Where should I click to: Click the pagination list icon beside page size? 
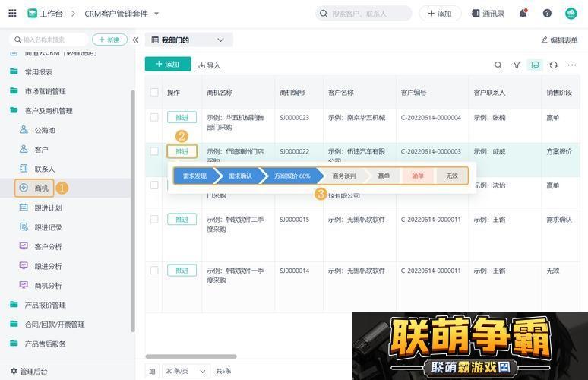[x=152, y=372]
